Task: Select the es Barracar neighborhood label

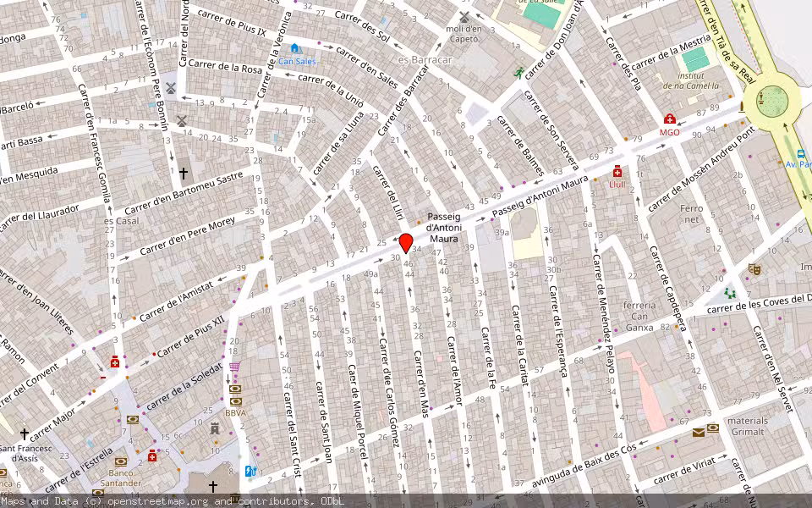Action: coord(425,59)
